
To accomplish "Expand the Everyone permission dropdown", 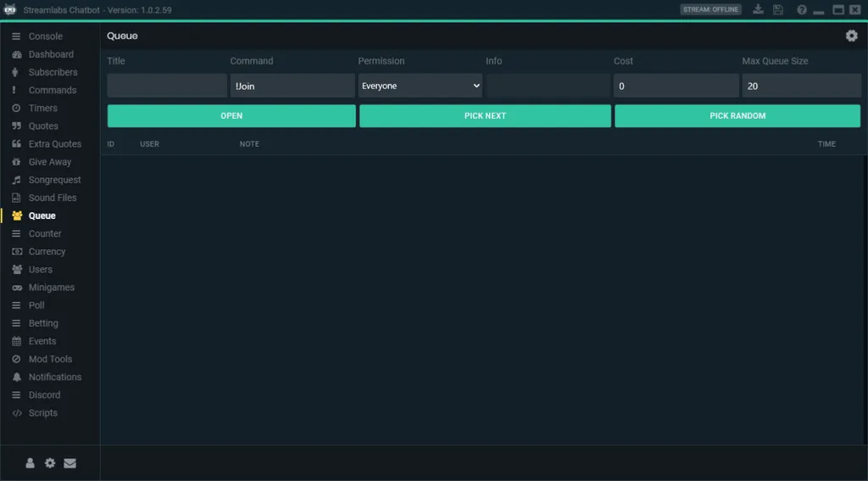I will (x=420, y=86).
